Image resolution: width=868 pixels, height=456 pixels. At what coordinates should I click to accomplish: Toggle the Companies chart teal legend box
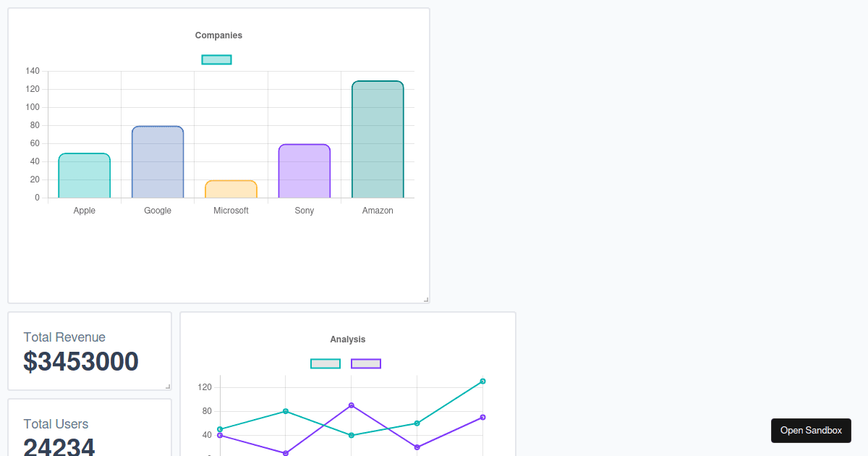pos(216,59)
